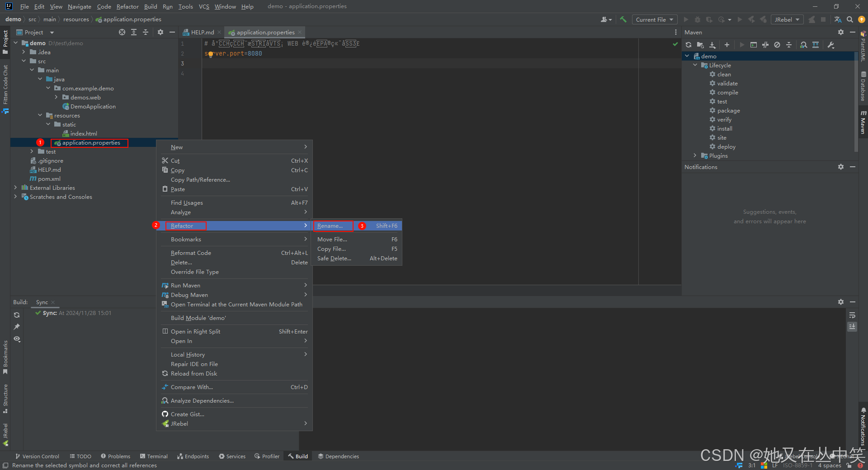Click Execute Maven Goal icon

click(754, 45)
